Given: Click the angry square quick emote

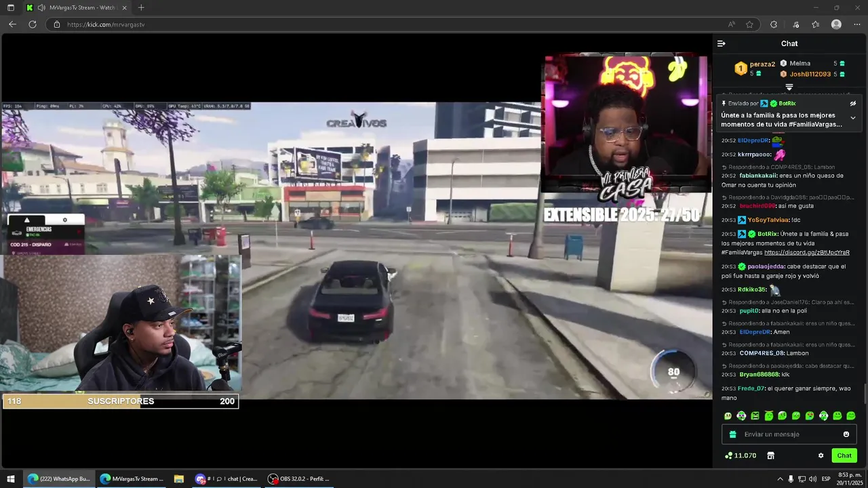Looking at the screenshot, I should pos(755,415).
